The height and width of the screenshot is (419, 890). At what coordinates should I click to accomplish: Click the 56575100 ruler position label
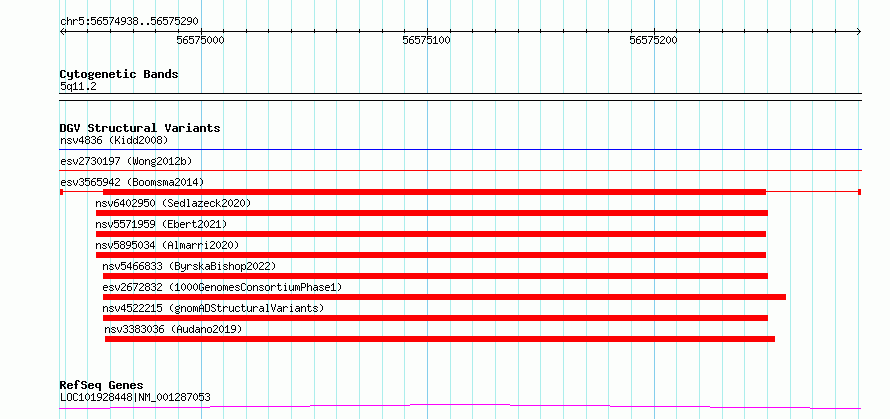click(426, 40)
